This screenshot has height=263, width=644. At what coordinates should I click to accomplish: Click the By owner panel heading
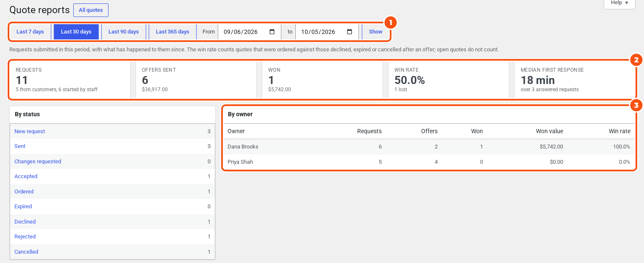[240, 115]
